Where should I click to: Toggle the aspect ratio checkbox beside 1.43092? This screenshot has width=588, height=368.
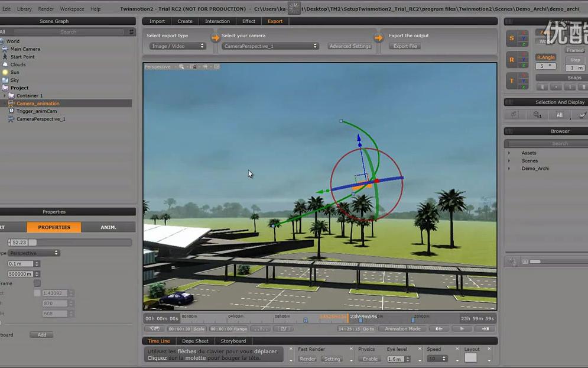37,293
